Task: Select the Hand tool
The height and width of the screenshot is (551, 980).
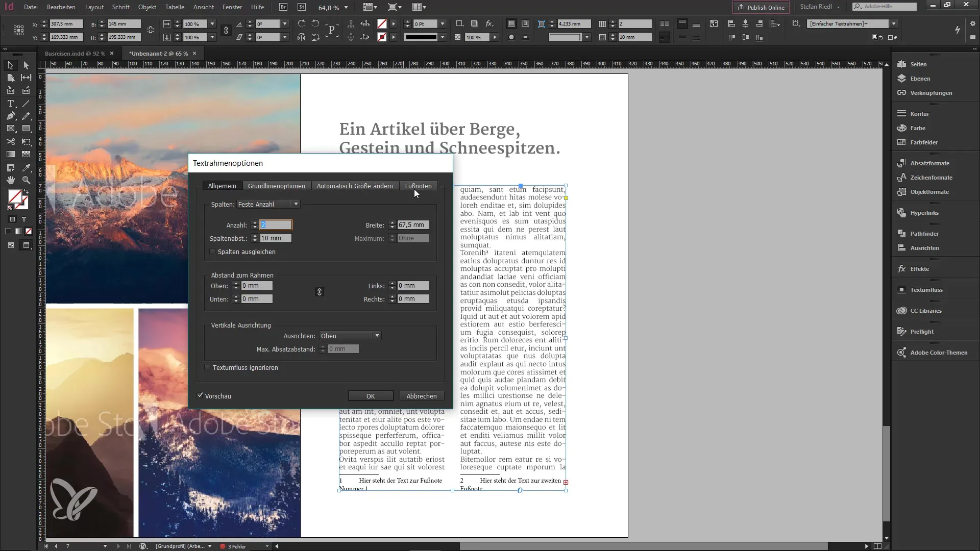Action: coord(10,180)
